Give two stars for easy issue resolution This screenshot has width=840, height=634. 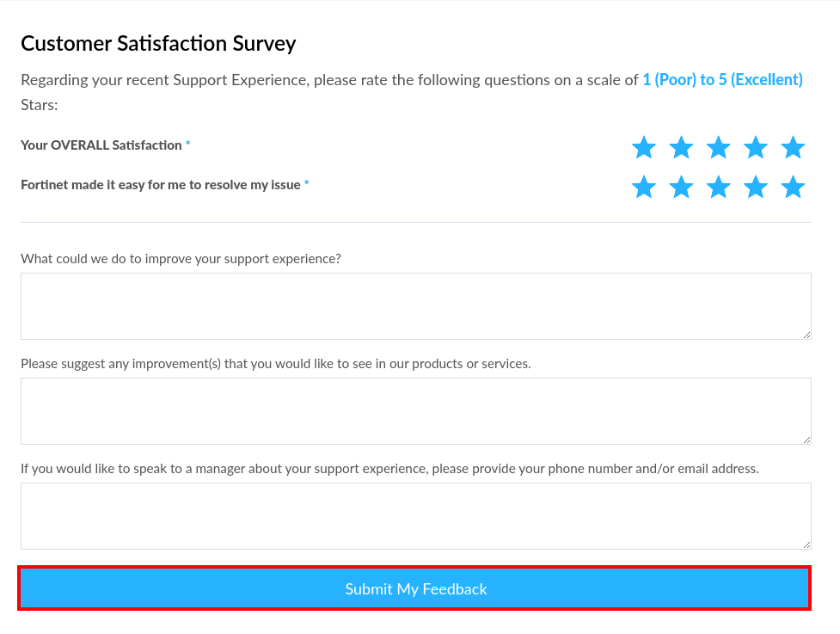pos(681,187)
